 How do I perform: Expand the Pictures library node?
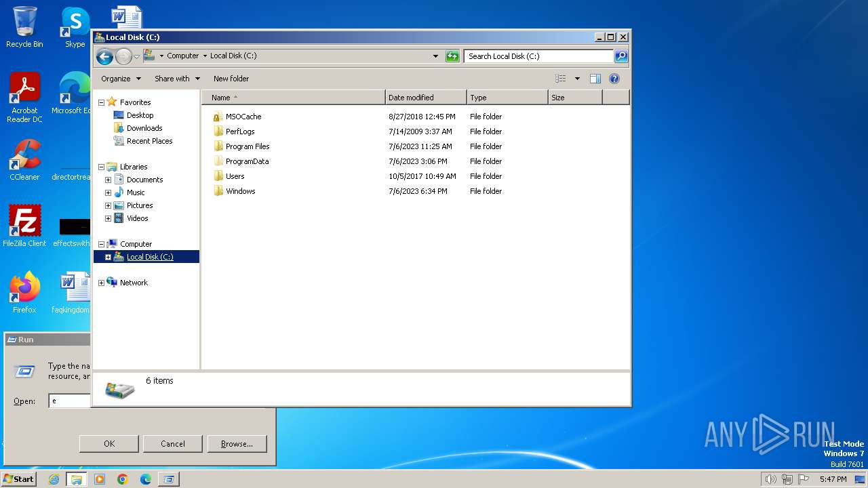click(x=108, y=205)
